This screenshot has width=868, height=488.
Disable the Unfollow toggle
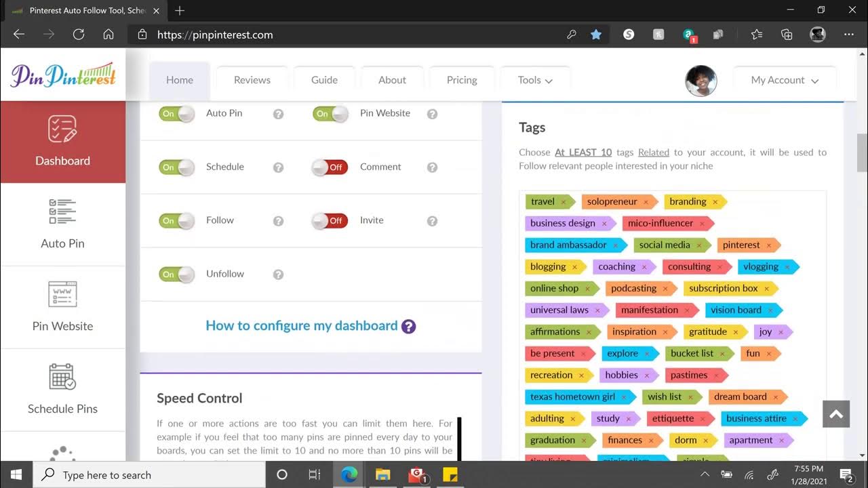(176, 274)
